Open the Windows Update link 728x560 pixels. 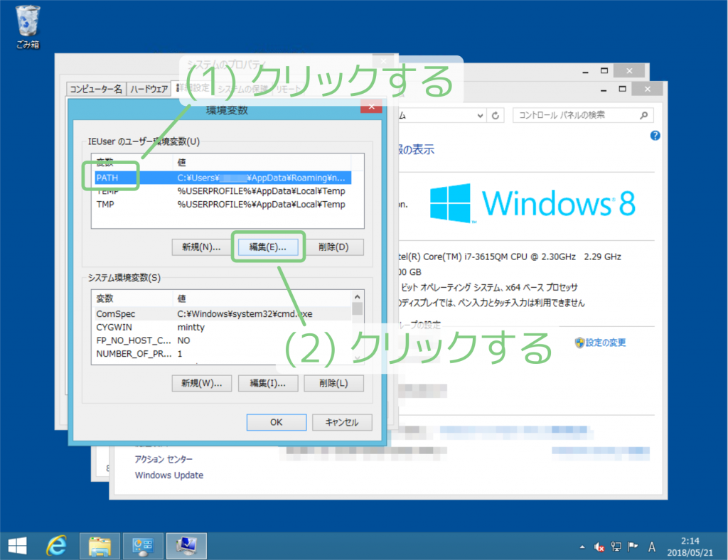click(169, 475)
